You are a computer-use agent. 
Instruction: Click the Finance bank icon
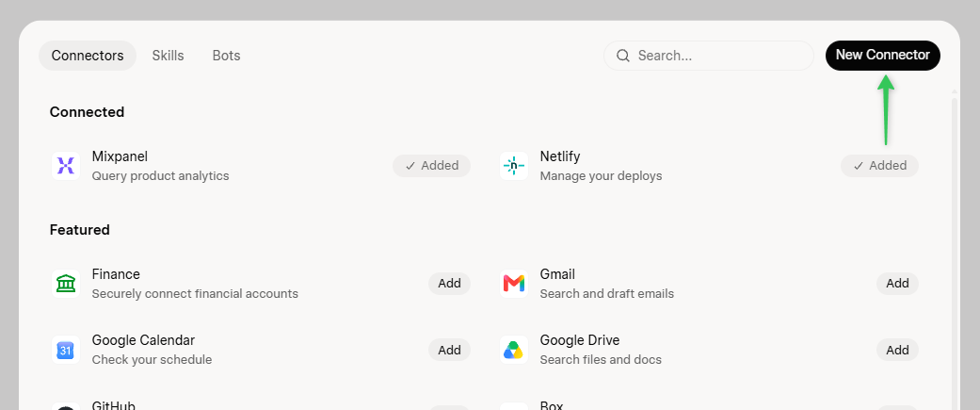(66, 284)
